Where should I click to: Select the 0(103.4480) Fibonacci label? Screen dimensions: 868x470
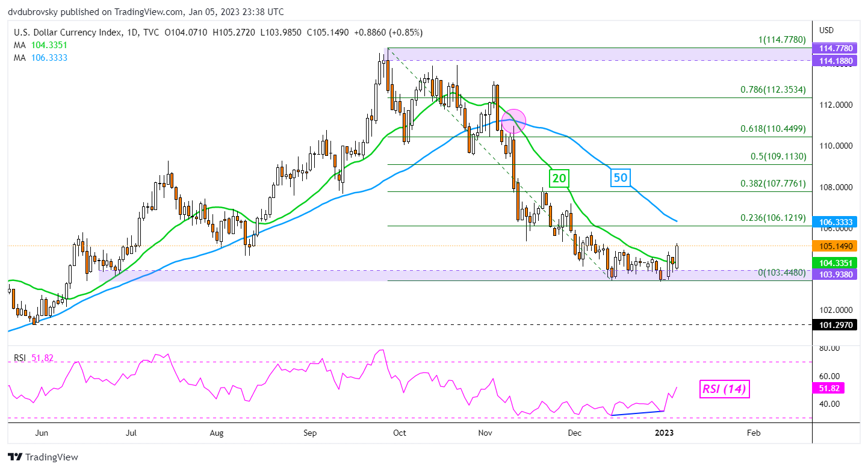(781, 273)
